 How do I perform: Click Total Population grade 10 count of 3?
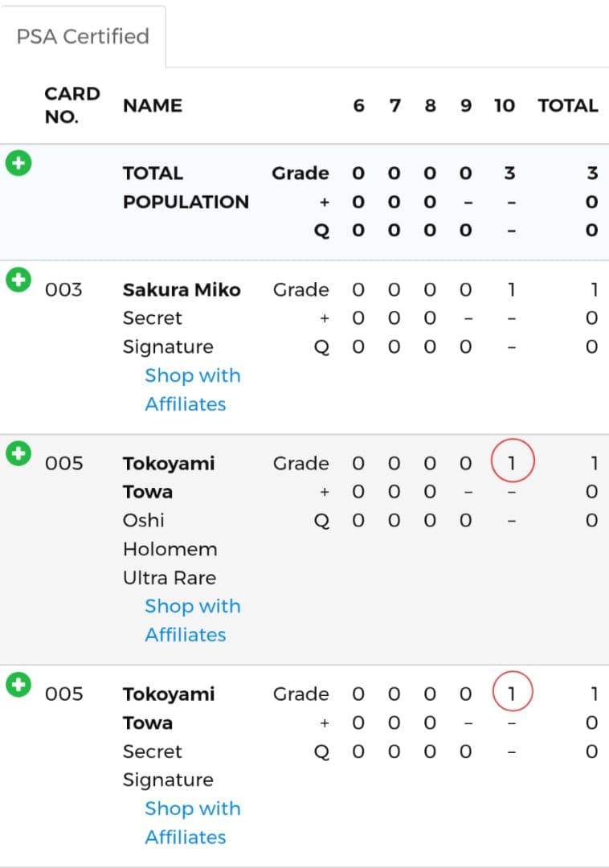pos(509,174)
